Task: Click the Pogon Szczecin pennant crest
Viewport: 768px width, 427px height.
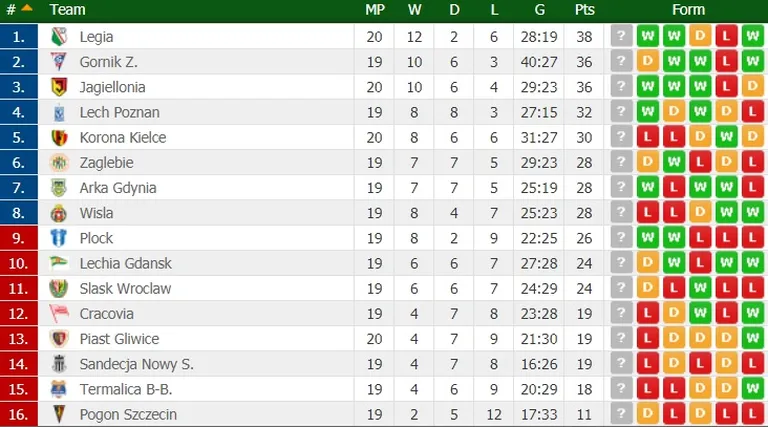Action: click(59, 414)
